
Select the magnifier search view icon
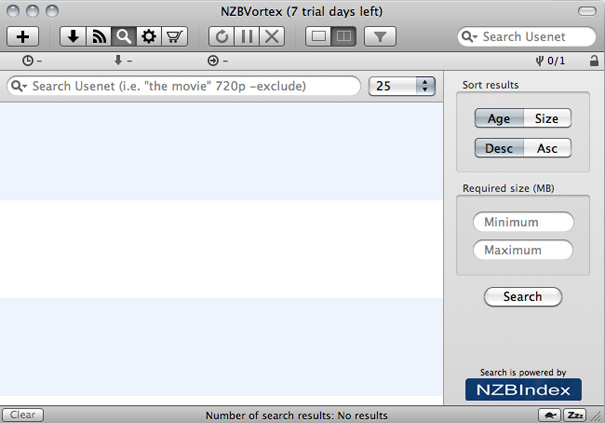pos(124,37)
